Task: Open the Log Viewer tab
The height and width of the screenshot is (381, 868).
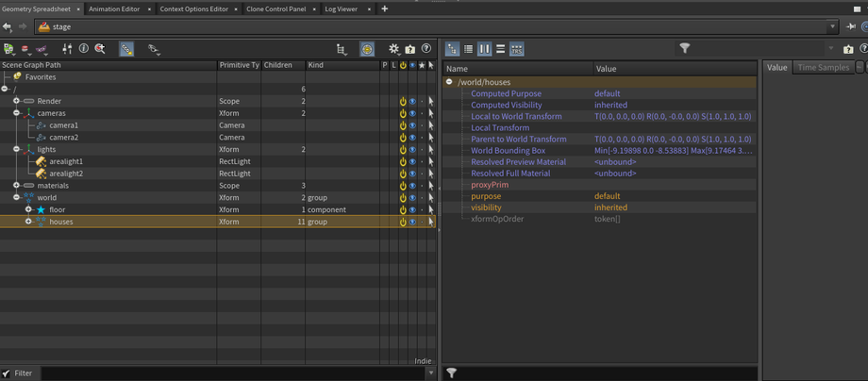Action: [341, 8]
